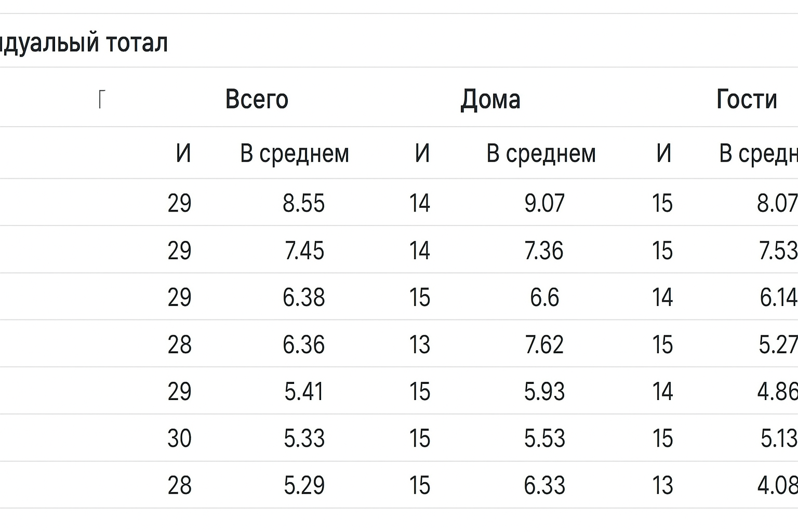Sort by 'В среднем' under Дома
Viewport: 798px width, 532px height.
point(541,153)
